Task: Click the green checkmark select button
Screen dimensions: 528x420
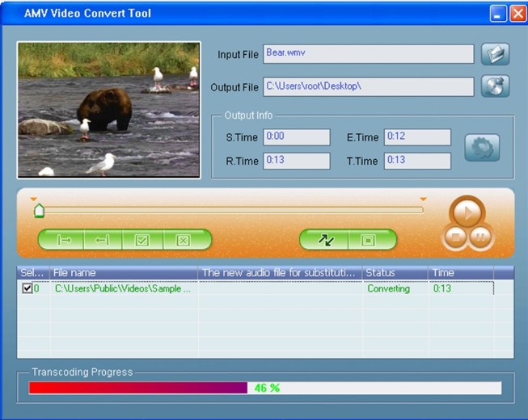Action: (x=142, y=240)
